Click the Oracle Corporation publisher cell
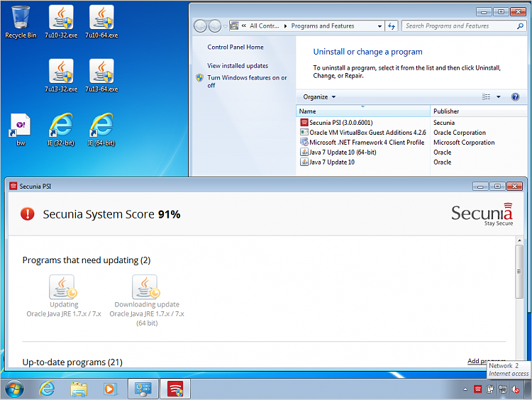This screenshot has width=532, height=400. pos(460,133)
